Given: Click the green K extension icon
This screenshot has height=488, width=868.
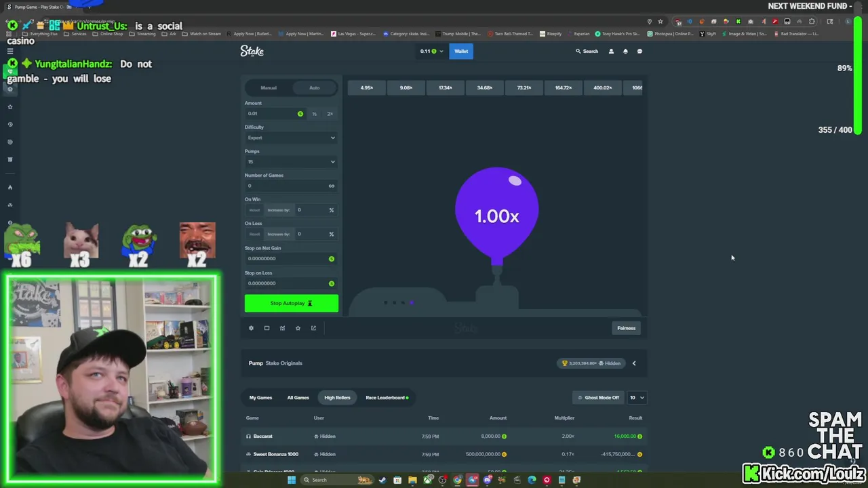Looking at the screenshot, I should click(738, 22).
